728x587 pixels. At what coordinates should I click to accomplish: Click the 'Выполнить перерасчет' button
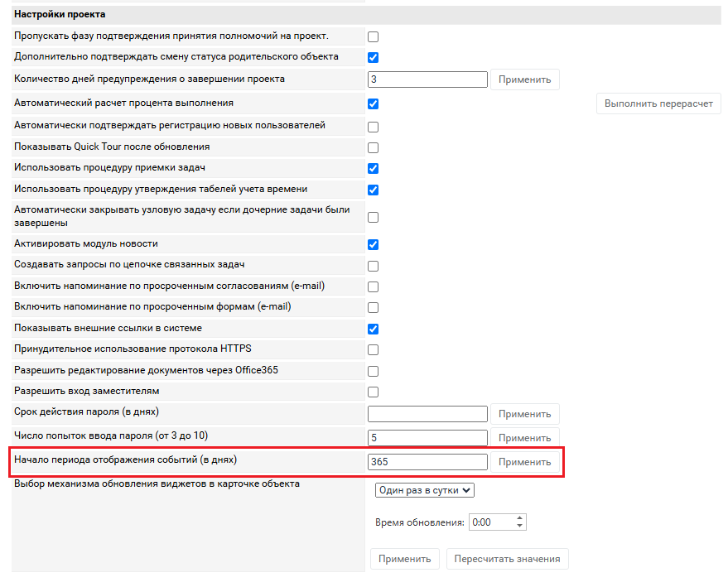(x=658, y=104)
